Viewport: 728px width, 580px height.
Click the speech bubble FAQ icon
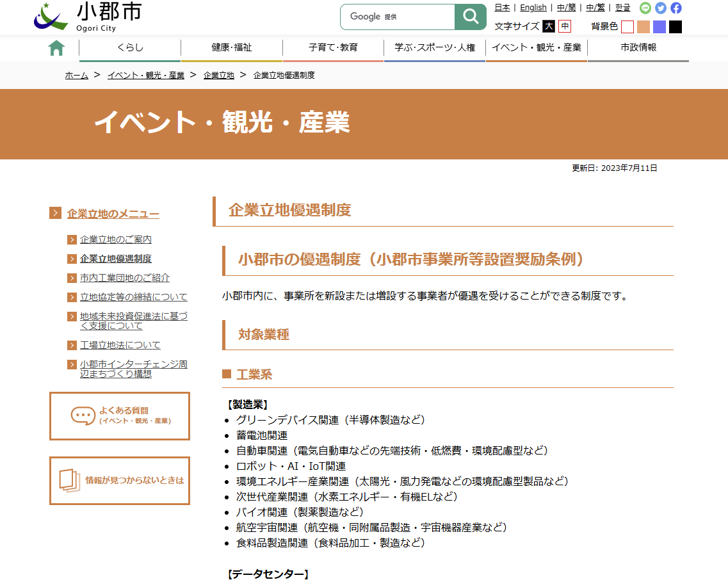click(x=83, y=415)
